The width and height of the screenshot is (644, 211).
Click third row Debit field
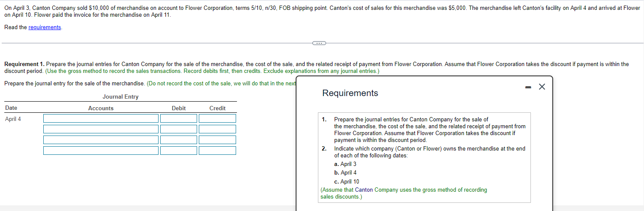(179, 140)
